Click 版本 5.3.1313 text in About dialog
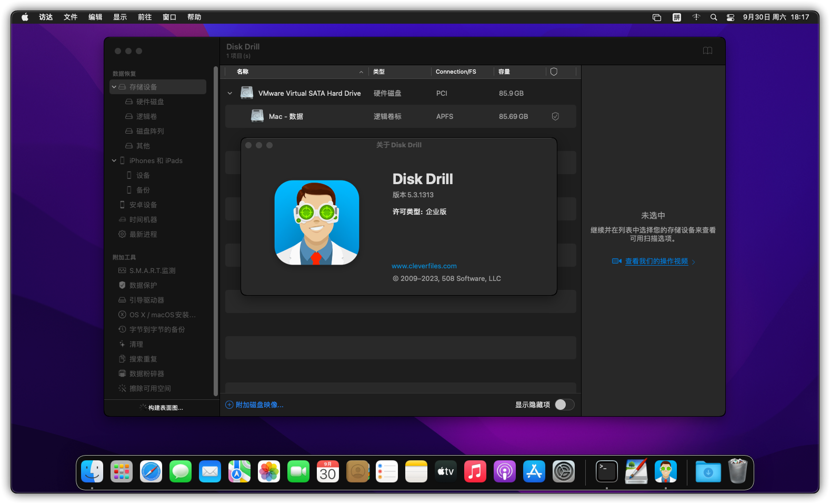Image resolution: width=830 pixels, height=504 pixels. point(413,195)
